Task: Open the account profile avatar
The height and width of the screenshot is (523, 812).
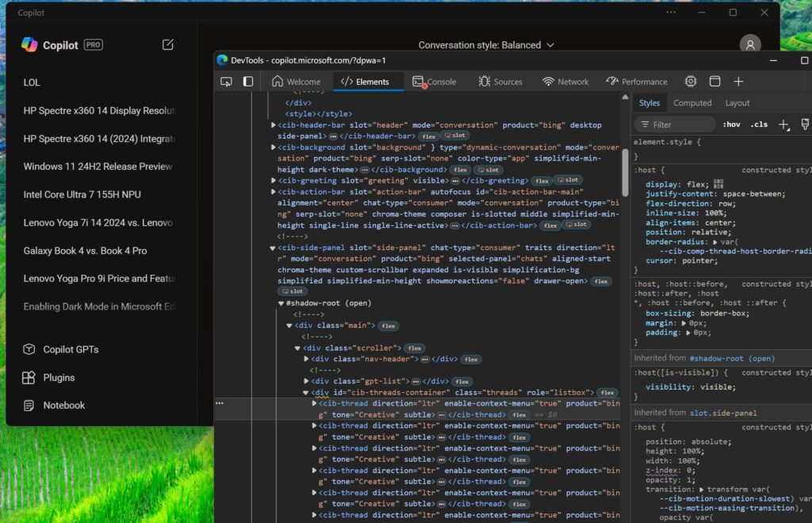Action: [x=749, y=44]
